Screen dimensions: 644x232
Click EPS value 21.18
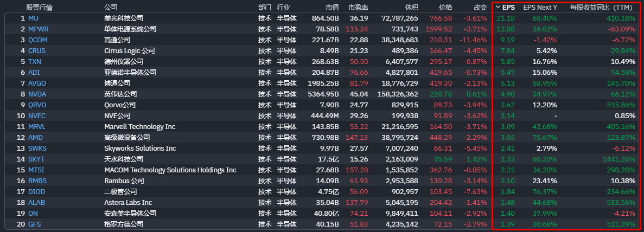(506, 18)
